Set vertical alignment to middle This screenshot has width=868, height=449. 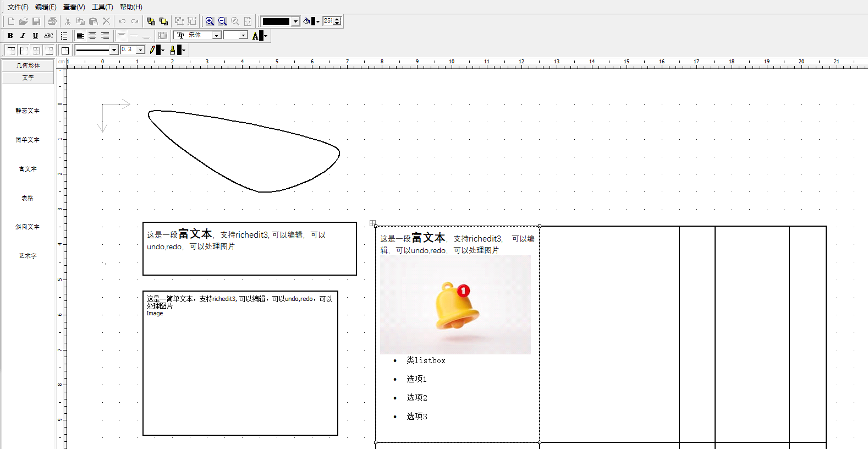[x=134, y=36]
